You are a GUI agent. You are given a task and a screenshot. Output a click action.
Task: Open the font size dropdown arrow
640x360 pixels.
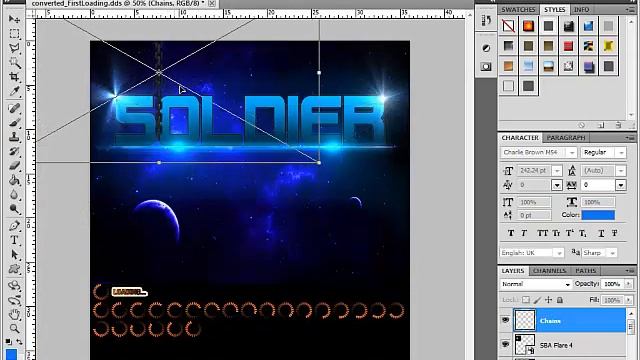pos(557,171)
